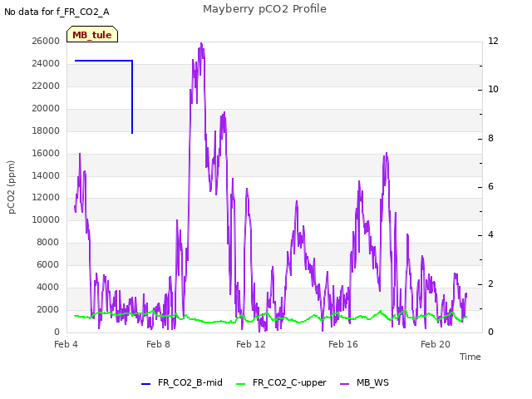The height and width of the screenshot is (399, 532).
Task: Click the 26000 y-axis tick label
Action: [46, 41]
